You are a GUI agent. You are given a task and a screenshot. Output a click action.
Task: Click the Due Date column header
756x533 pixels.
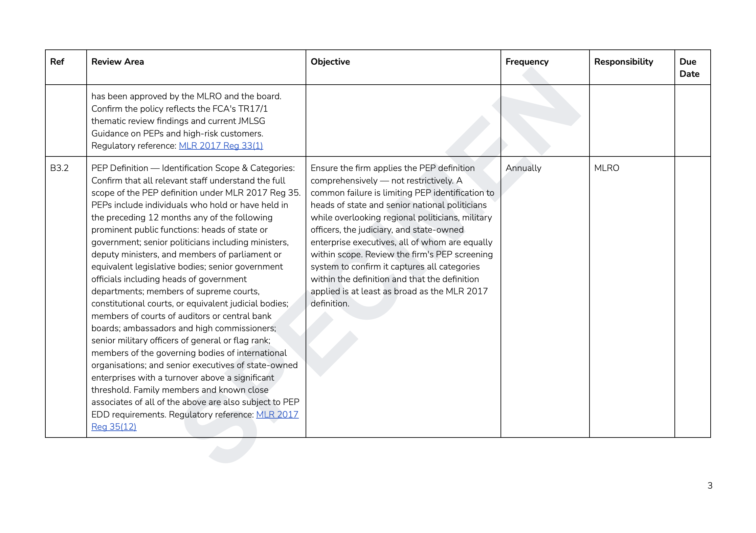click(x=689, y=68)
